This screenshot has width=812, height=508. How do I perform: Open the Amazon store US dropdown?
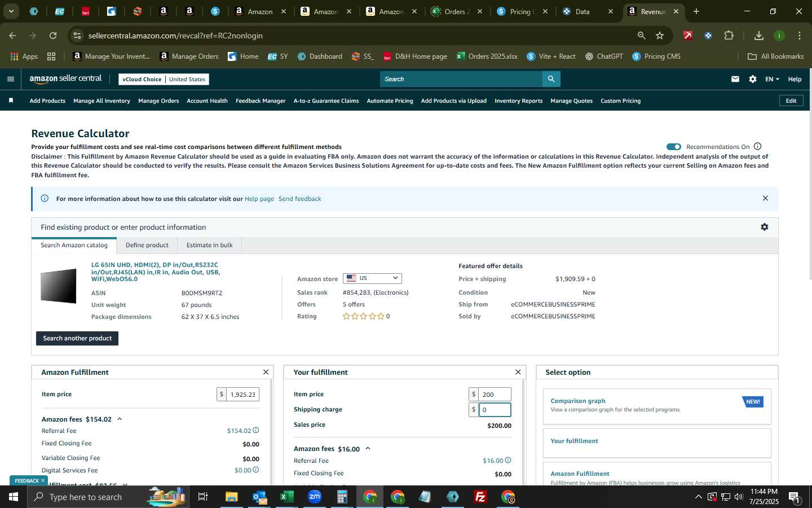(x=372, y=278)
